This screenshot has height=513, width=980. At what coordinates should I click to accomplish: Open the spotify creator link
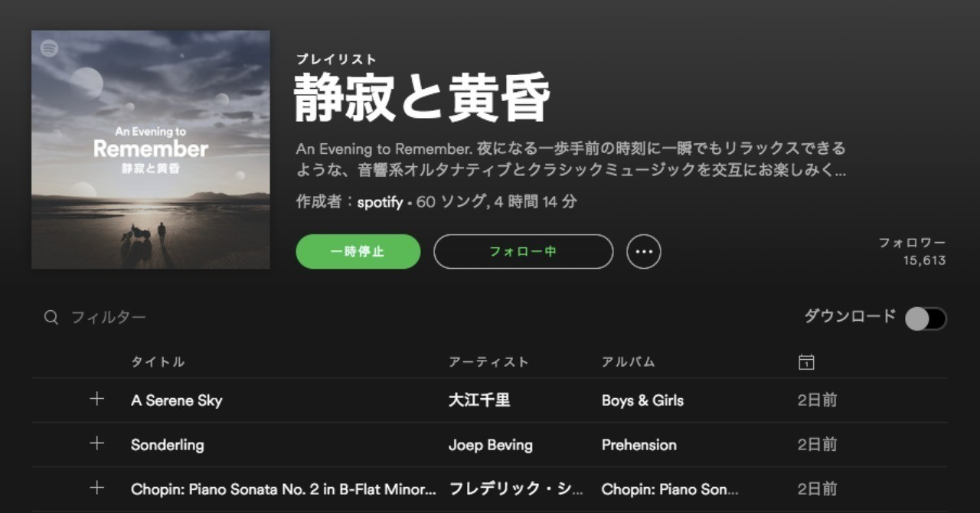coord(380,202)
